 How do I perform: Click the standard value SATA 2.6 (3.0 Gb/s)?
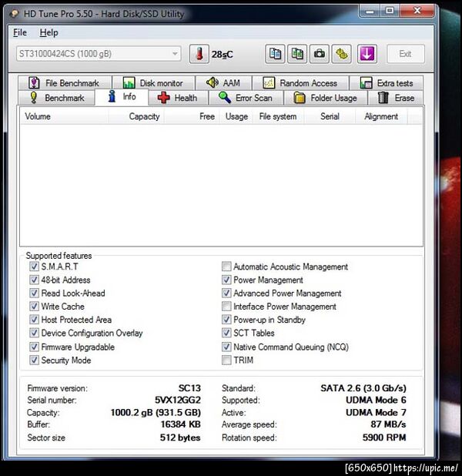[363, 388]
